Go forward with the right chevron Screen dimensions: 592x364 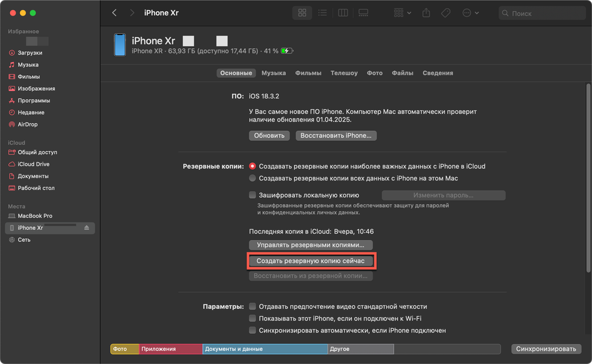coord(132,13)
